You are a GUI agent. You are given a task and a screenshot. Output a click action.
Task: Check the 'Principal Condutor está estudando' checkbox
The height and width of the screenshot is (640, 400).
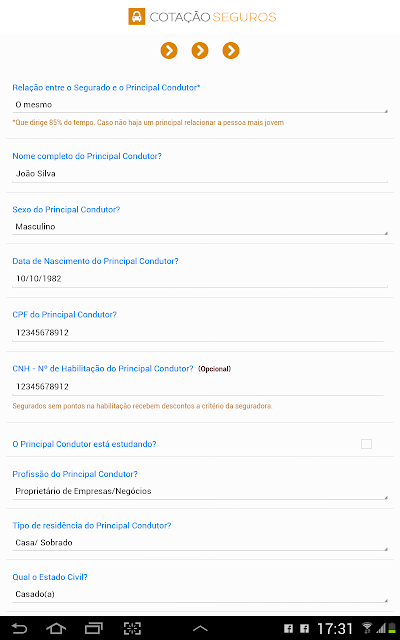(367, 444)
